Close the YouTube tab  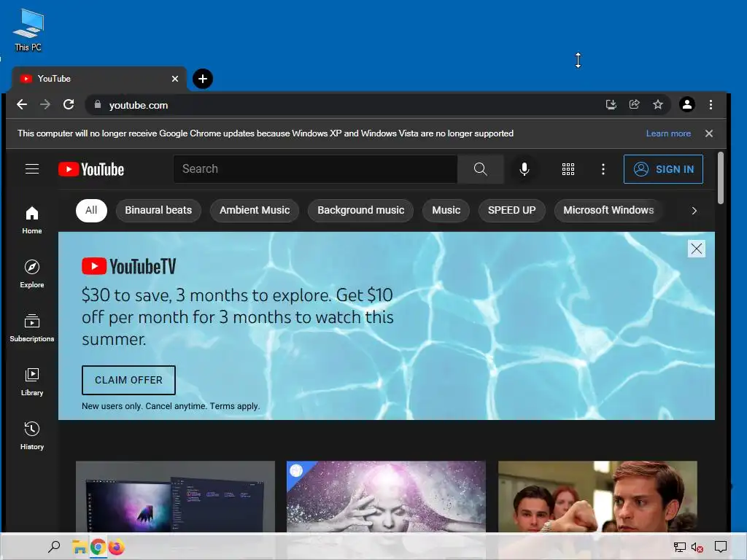175,79
